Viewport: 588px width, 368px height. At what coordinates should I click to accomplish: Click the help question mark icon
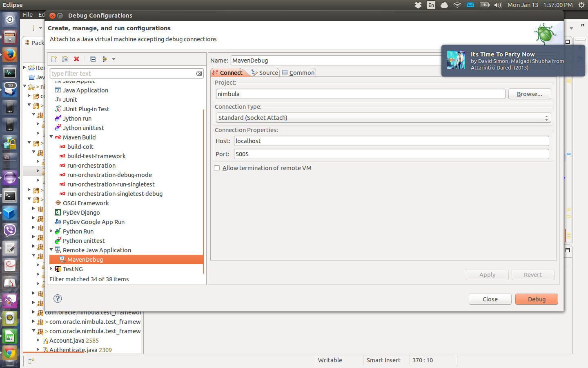pyautogui.click(x=57, y=298)
